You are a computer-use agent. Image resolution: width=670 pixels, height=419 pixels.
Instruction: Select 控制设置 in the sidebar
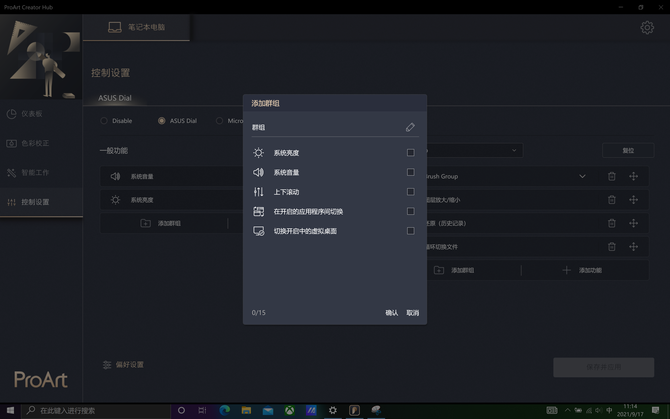coord(41,202)
